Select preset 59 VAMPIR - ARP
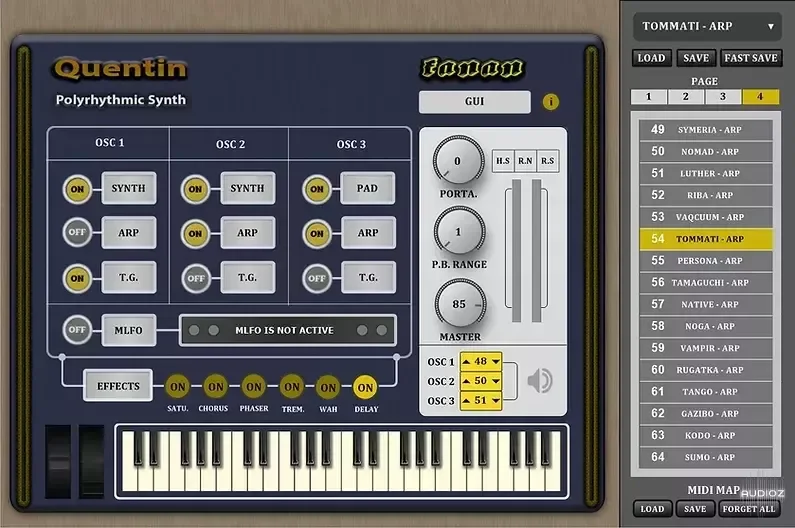Viewport: 795px width, 528px height. tap(706, 348)
